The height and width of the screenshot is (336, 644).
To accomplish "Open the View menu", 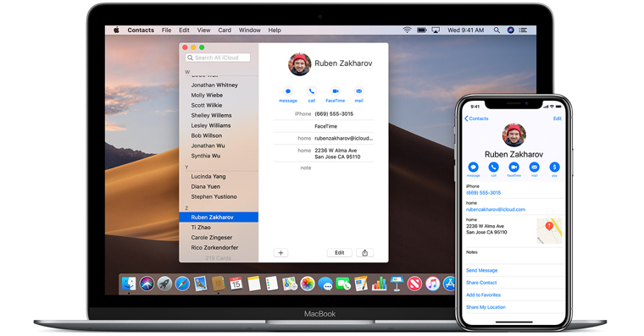I will tap(203, 30).
